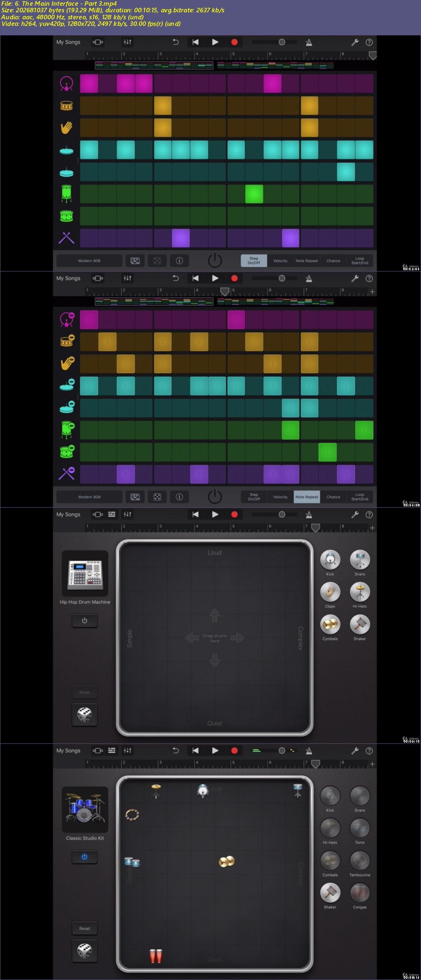Screen dimensions: 421x980
Task: Open the Hip Hop Drum Machine instrument picker
Action: (x=85, y=573)
